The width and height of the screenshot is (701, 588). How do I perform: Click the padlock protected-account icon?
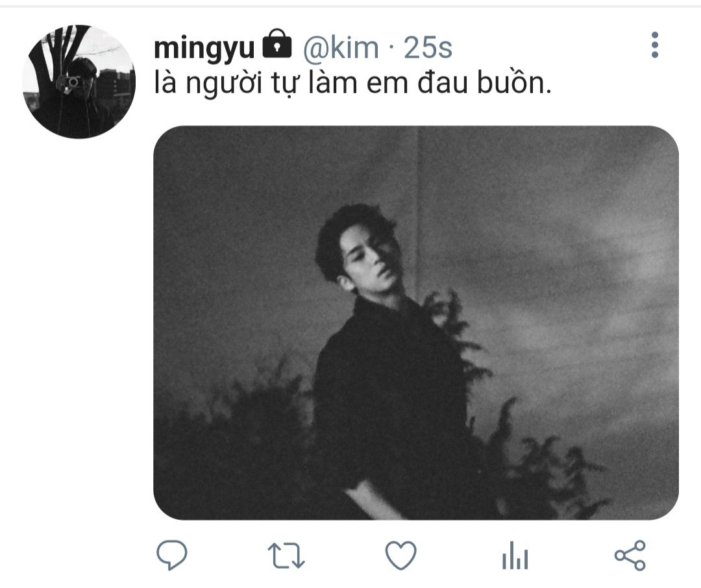[277, 44]
